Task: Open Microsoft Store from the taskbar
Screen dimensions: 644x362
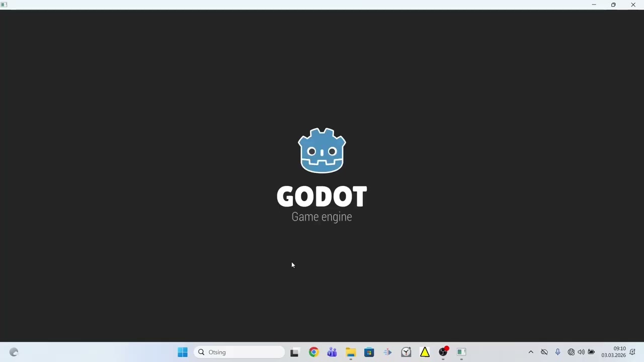Action: pyautogui.click(x=369, y=352)
